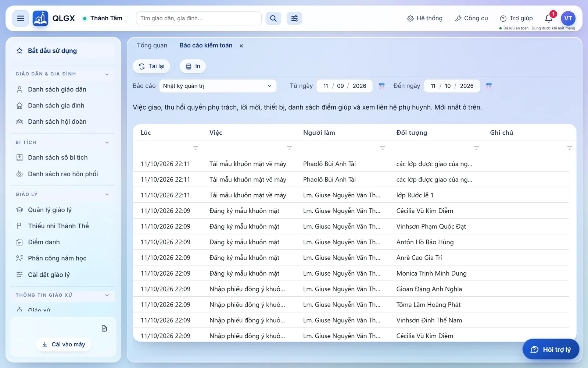Open the Báo cáo report type dropdown
Screen dimensions: 588x368
tap(218, 86)
